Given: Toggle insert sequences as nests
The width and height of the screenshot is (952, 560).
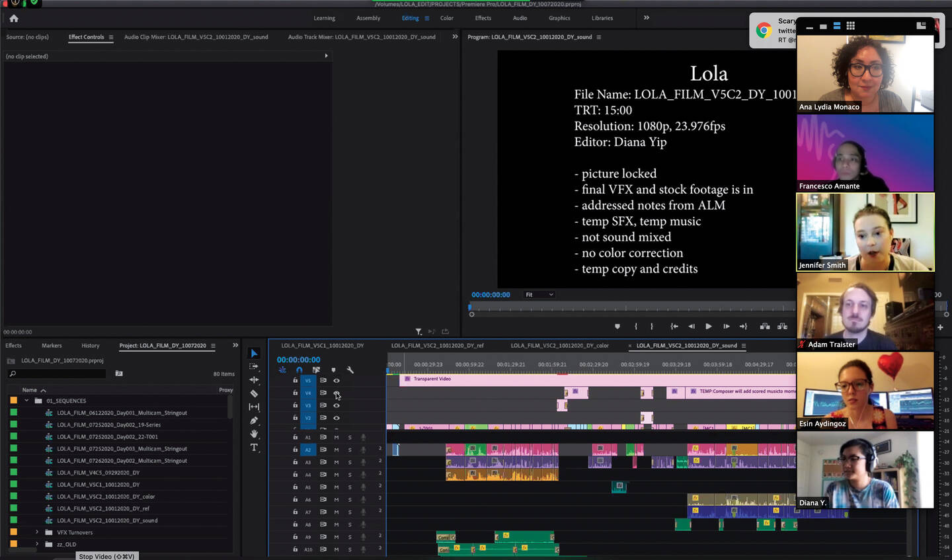Looking at the screenshot, I should 282,370.
